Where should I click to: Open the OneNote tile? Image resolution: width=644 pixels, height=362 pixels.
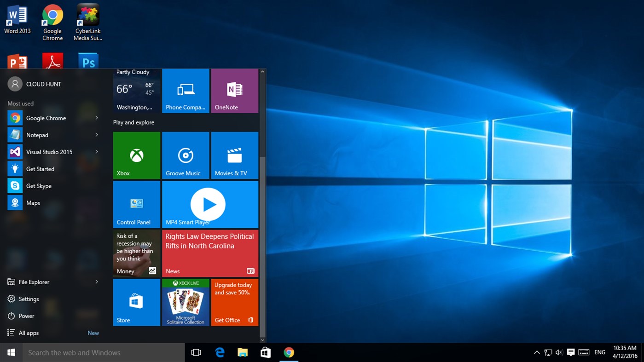[235, 91]
